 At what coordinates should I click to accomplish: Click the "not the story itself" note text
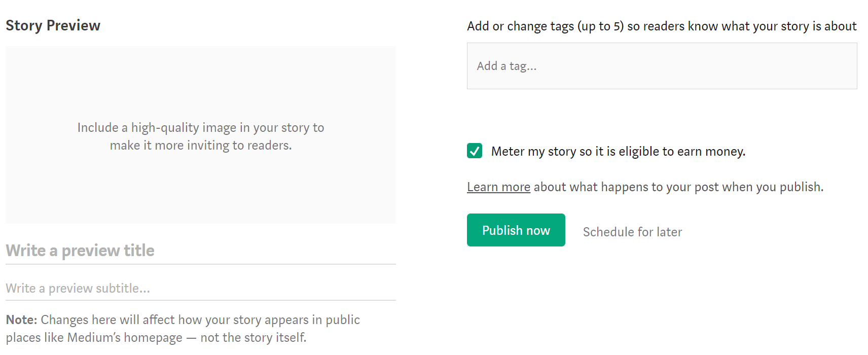click(253, 338)
